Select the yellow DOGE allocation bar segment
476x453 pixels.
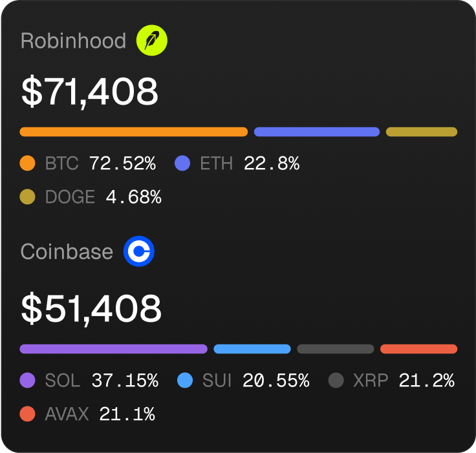tap(421, 132)
